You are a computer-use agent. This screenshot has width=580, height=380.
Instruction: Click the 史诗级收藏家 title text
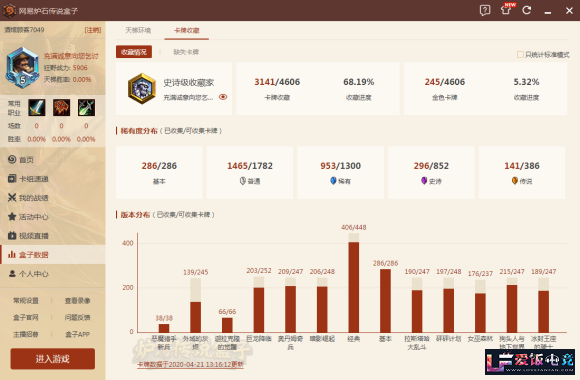point(189,83)
